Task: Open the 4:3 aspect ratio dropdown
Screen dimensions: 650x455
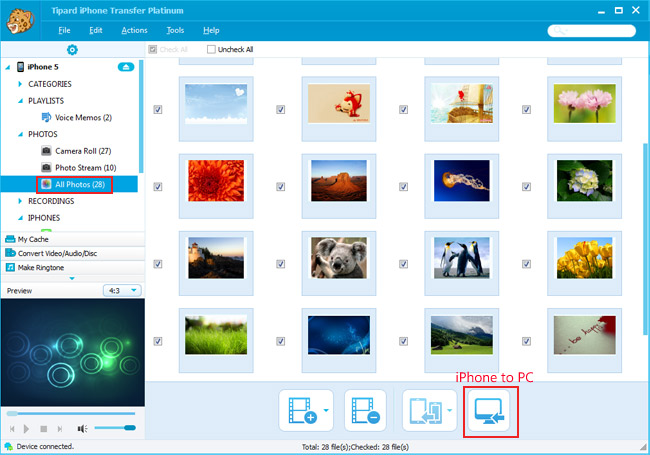Action: pos(122,290)
